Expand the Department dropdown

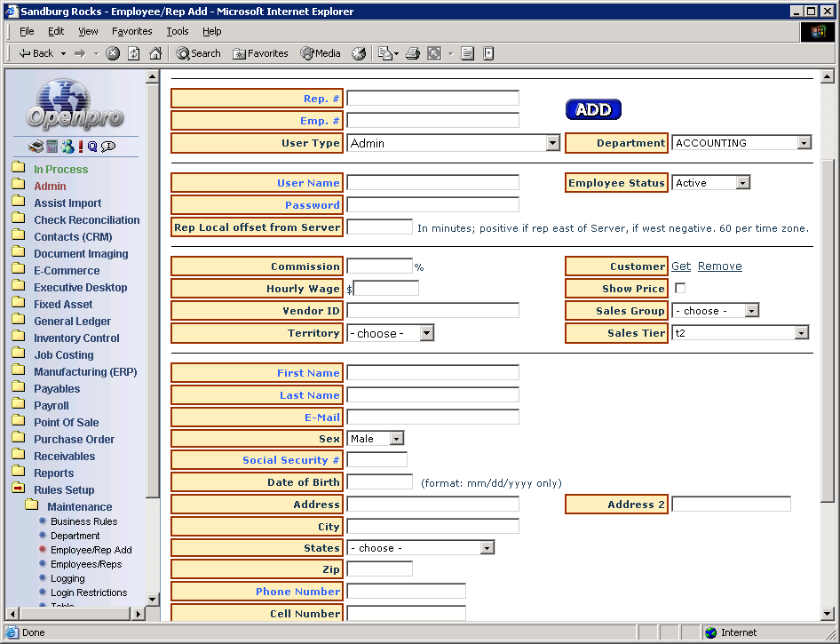click(804, 143)
